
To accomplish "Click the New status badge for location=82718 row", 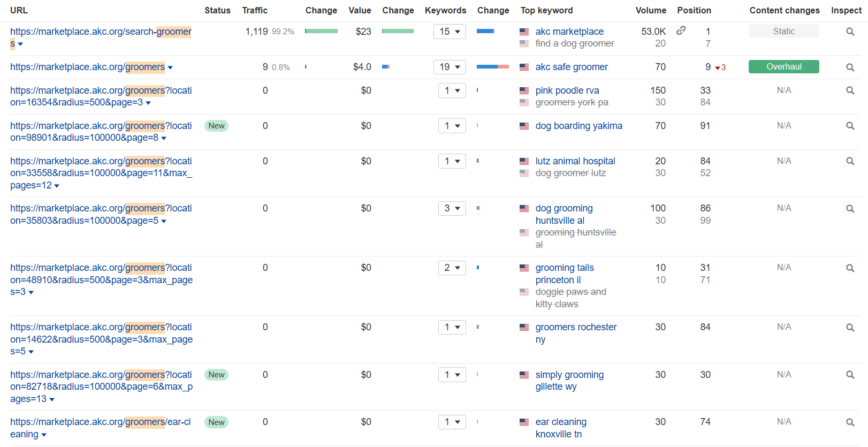I will (216, 375).
